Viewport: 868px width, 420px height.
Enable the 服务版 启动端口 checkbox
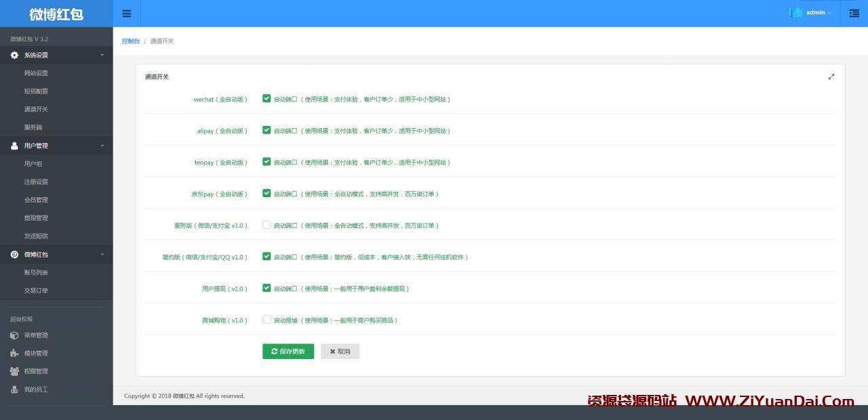267,225
